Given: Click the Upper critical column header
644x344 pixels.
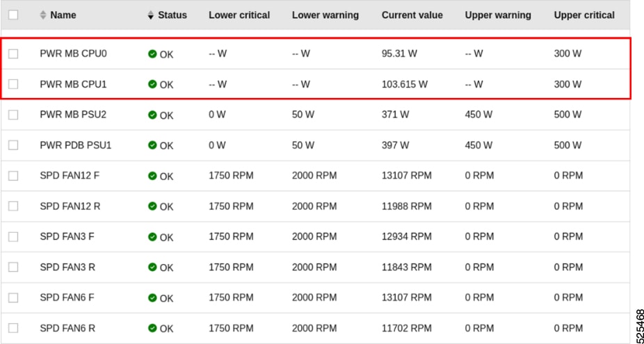Looking at the screenshot, I should click(584, 15).
